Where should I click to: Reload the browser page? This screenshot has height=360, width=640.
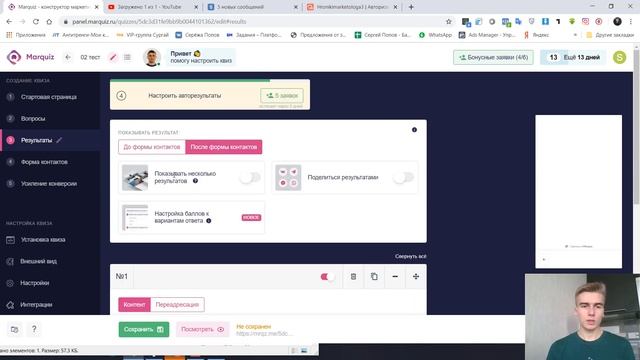coord(36,22)
